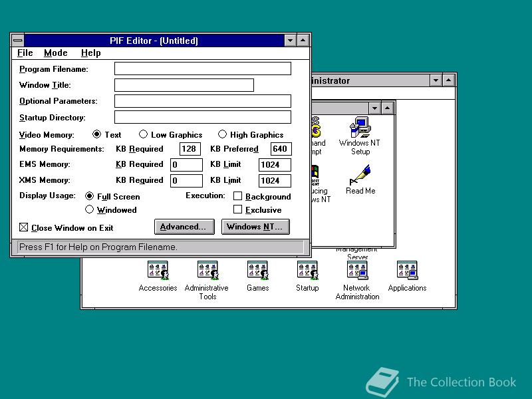
Task: Minimize the Program Manager window
Action: coord(436,80)
